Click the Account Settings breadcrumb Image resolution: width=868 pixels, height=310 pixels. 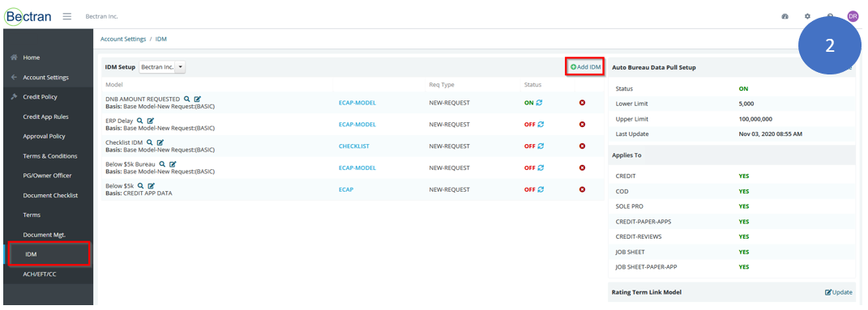[x=123, y=39]
